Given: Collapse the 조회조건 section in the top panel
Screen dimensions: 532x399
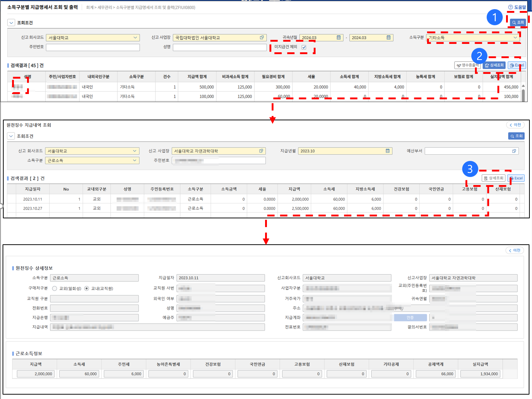Looking at the screenshot, I should tap(11, 23).
